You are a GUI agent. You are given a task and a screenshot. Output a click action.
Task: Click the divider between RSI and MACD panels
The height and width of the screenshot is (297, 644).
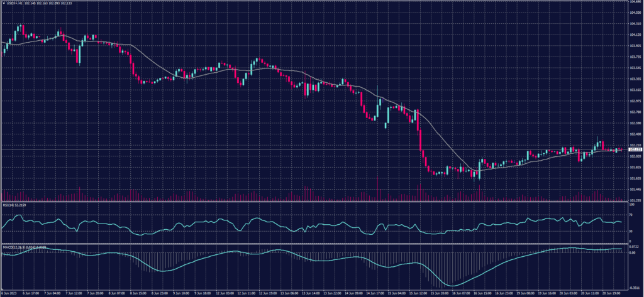pos(314,242)
